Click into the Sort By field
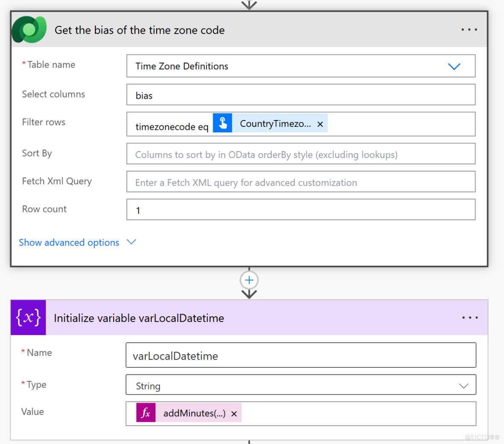The width and height of the screenshot is (504, 444). (x=301, y=154)
